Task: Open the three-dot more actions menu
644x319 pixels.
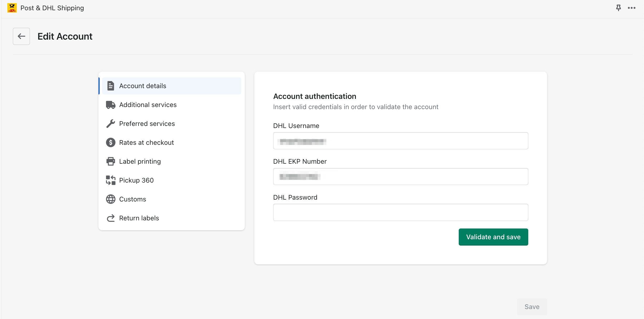Action: pyautogui.click(x=632, y=8)
